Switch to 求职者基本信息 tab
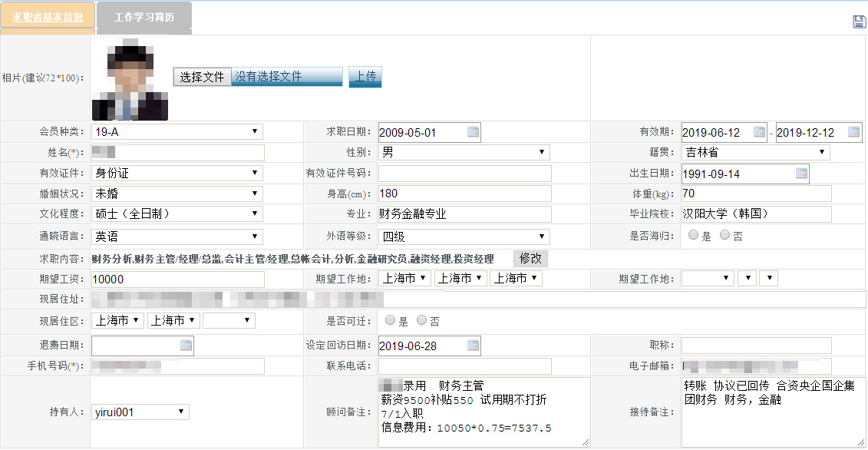Viewport: 868px width, 450px height. [48, 18]
